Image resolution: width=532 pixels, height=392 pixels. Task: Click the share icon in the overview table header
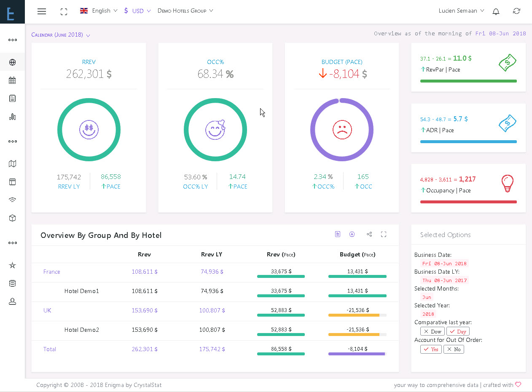[x=369, y=235]
